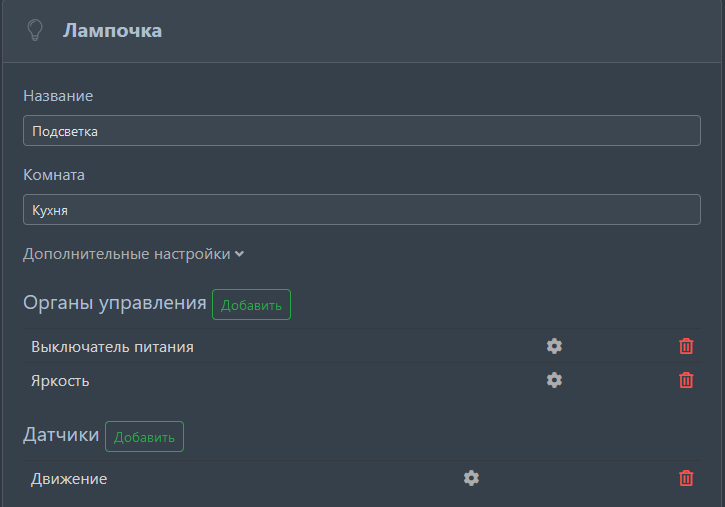Click the Название label

tap(58, 96)
